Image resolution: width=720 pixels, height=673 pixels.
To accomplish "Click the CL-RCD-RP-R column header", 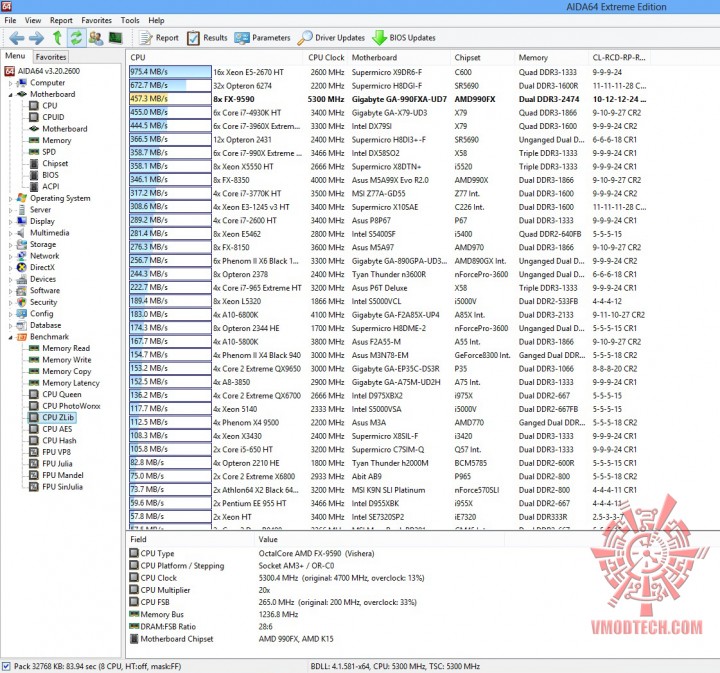I will (619, 57).
